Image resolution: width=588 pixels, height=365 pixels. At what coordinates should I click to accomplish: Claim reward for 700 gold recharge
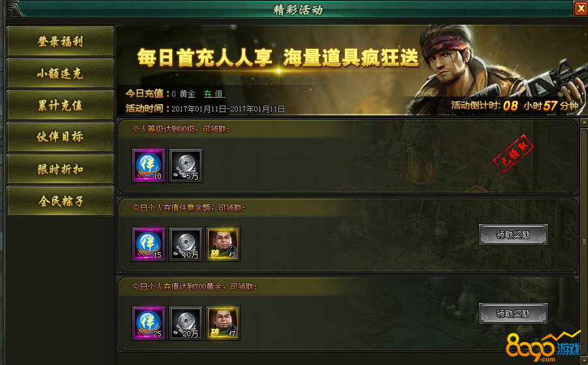(x=513, y=314)
